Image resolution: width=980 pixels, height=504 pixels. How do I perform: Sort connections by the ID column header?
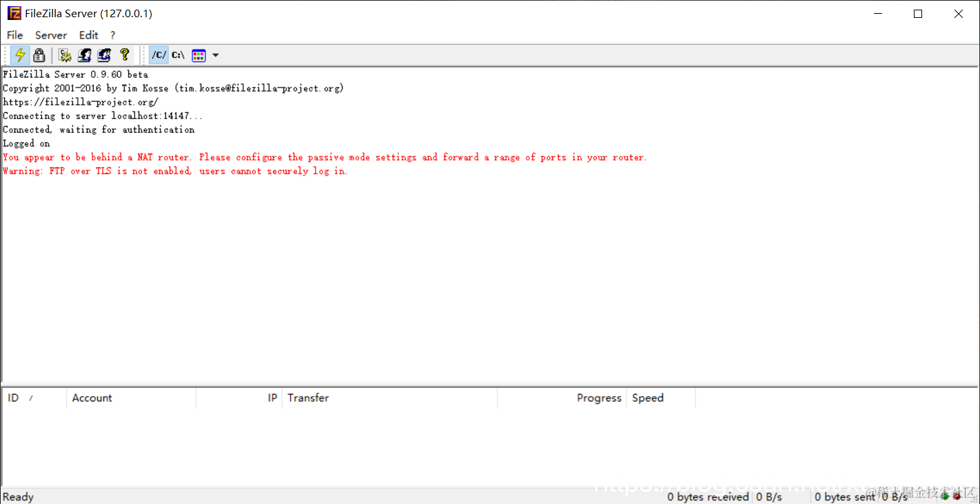click(34, 398)
